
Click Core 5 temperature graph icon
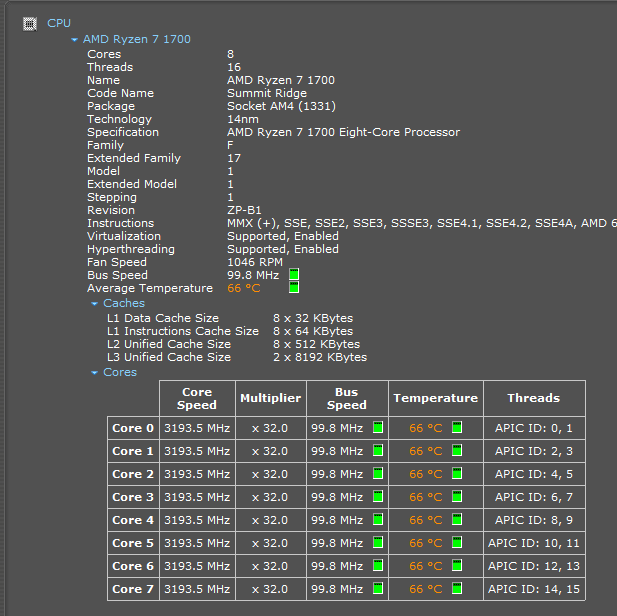click(457, 542)
